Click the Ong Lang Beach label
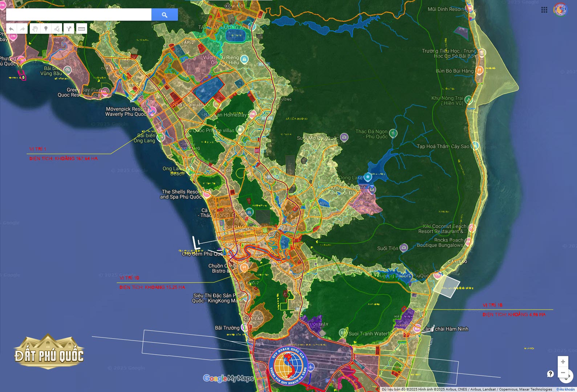Screen dimensions: 577x392 (174, 171)
